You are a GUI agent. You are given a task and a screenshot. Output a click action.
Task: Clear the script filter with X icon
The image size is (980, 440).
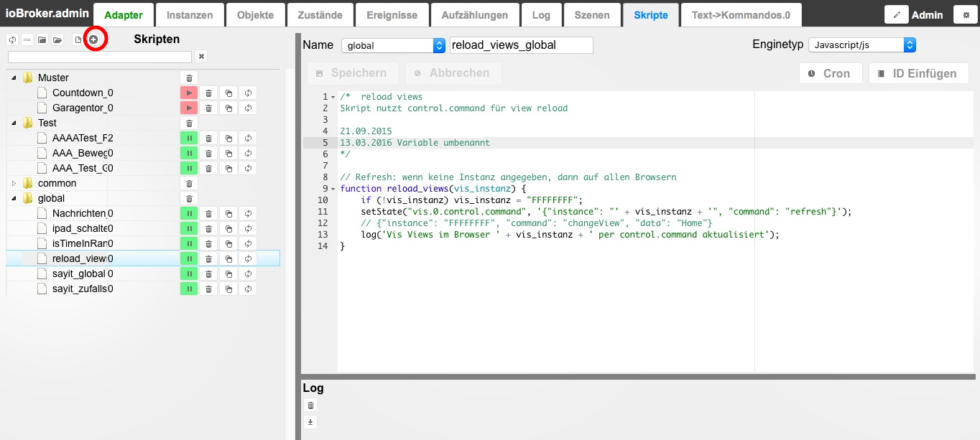pyautogui.click(x=202, y=56)
